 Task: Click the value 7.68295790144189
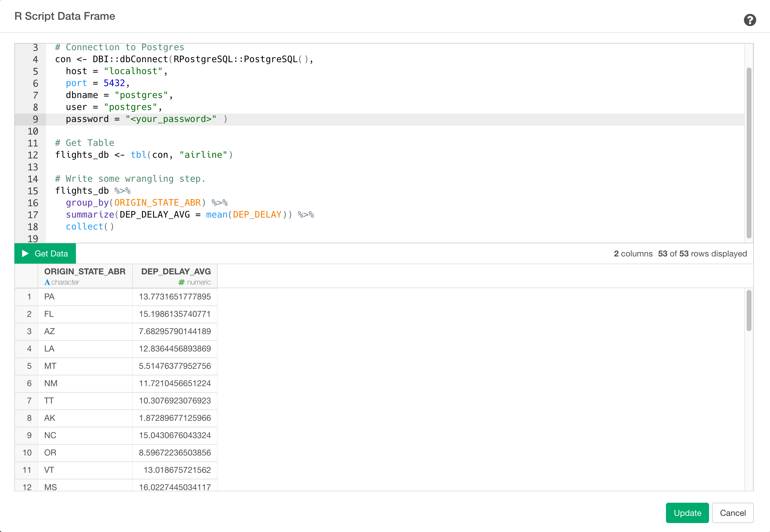click(x=175, y=332)
